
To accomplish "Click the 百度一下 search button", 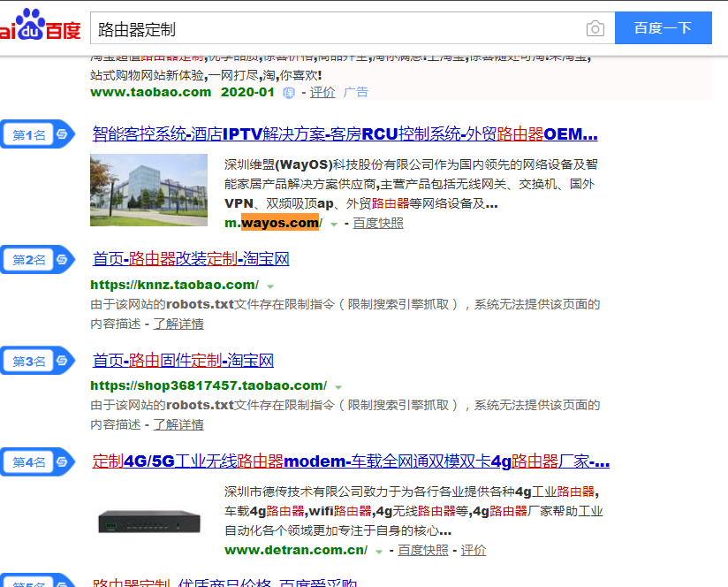I will tap(663, 28).
